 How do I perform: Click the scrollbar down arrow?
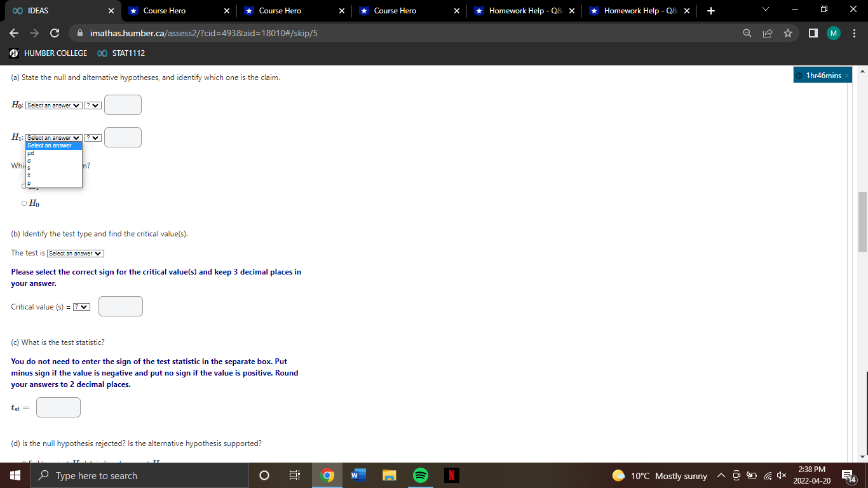coord(862,457)
